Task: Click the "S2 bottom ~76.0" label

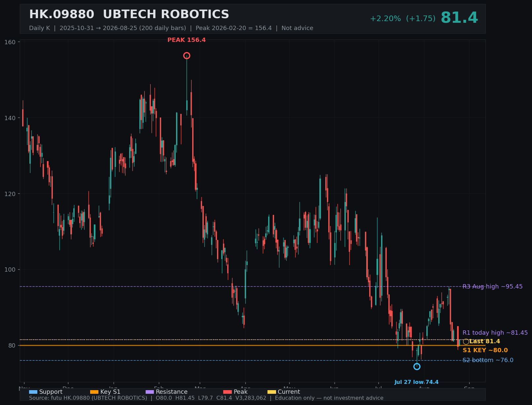Action: pyautogui.click(x=488, y=360)
